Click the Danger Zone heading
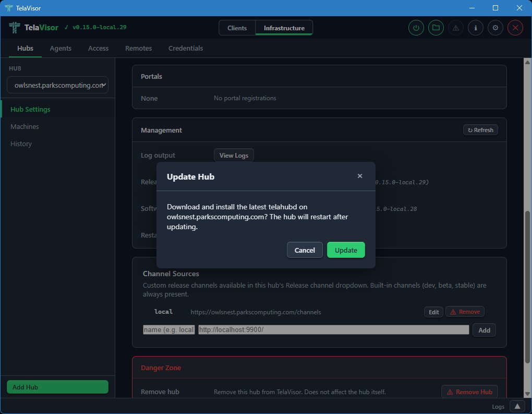 161,368
